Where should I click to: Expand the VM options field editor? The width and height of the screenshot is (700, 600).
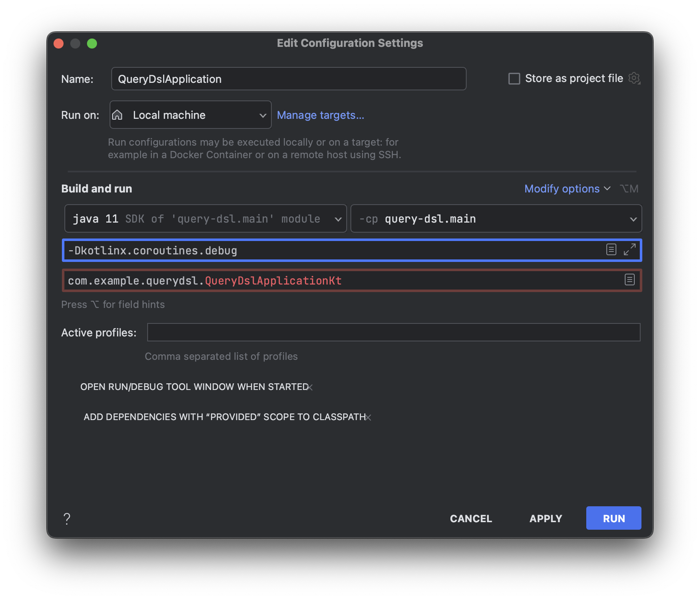coord(629,250)
